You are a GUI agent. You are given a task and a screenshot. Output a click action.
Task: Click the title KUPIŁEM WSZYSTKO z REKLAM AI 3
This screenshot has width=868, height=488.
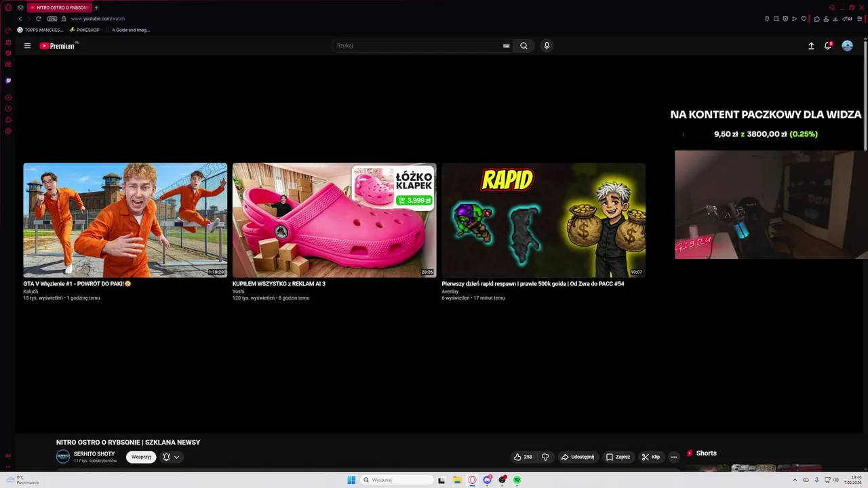tap(279, 284)
